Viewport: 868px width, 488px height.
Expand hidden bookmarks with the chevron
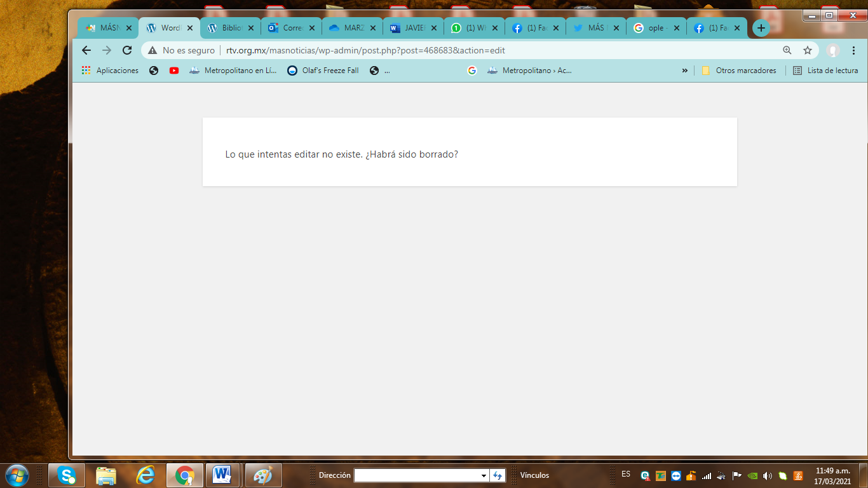(684, 71)
